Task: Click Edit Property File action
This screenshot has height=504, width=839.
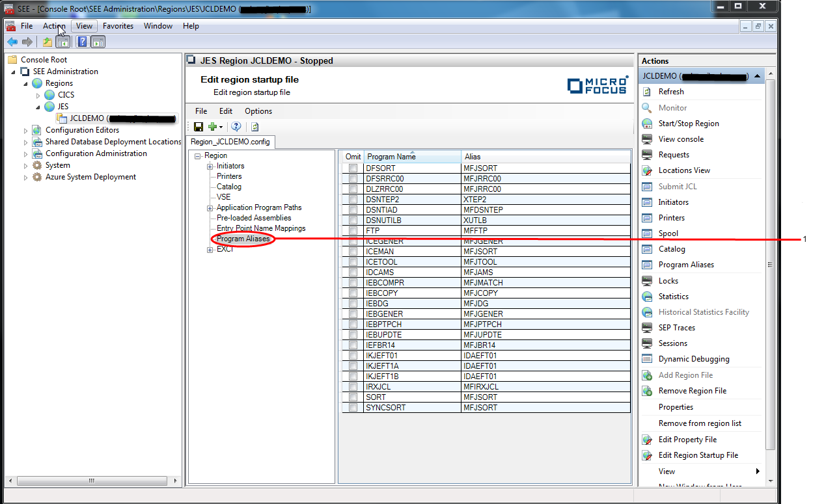Action: 687,440
